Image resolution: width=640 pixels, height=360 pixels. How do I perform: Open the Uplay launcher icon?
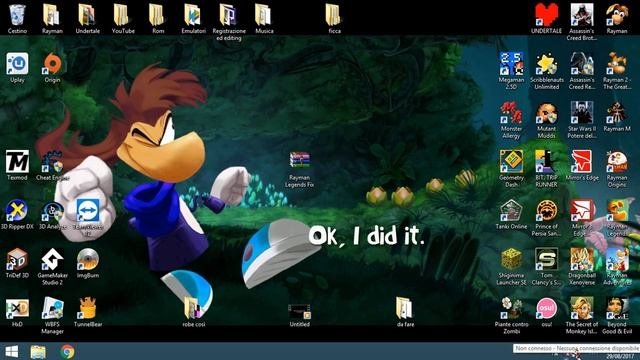(x=17, y=64)
